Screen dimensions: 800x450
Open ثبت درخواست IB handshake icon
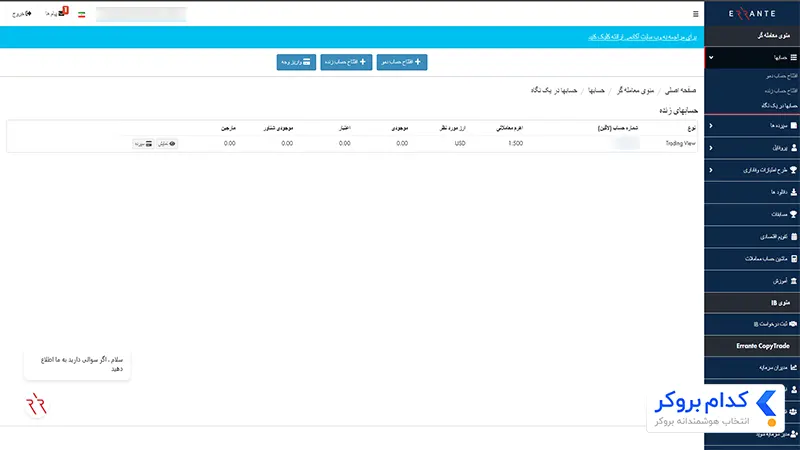[793, 324]
